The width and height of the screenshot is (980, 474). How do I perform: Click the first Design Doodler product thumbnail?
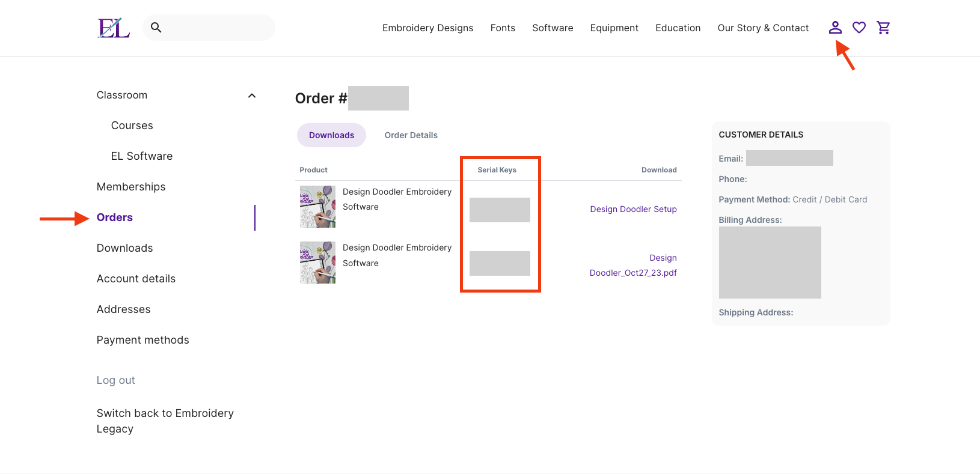317,206
